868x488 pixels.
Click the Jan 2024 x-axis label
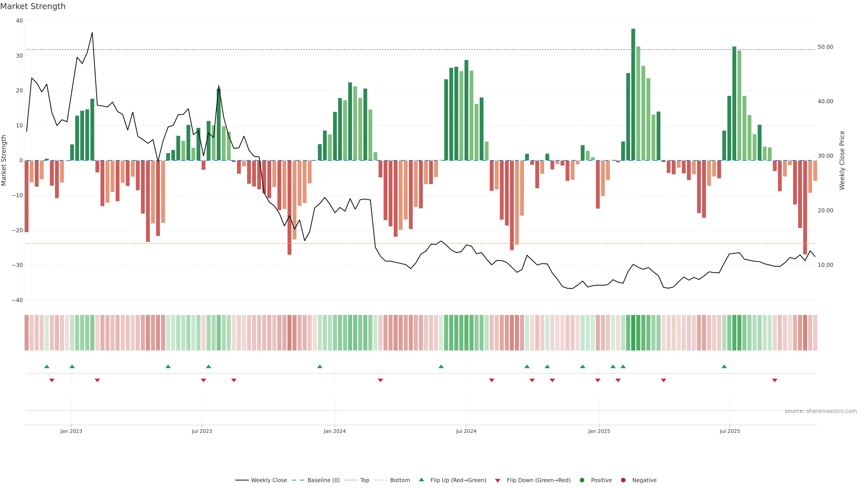click(335, 431)
